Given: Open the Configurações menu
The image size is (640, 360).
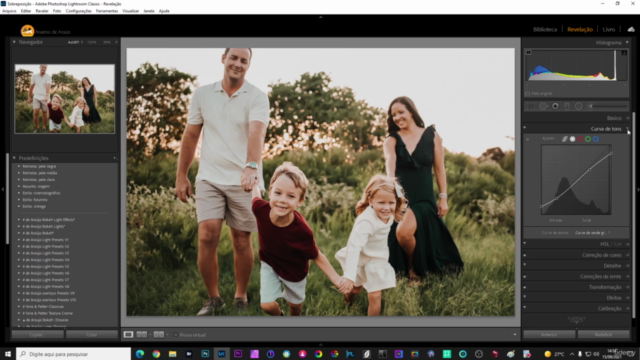Looking at the screenshot, I should (x=78, y=11).
